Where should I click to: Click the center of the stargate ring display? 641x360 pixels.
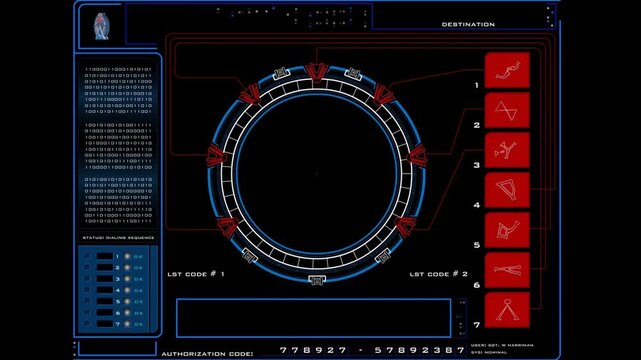(317, 174)
